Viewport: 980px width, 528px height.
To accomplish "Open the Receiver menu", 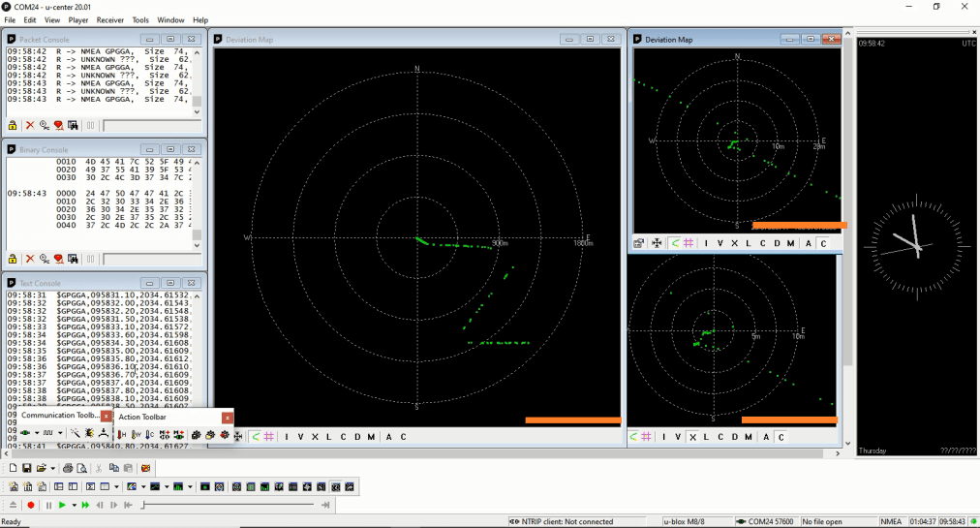I will point(109,19).
